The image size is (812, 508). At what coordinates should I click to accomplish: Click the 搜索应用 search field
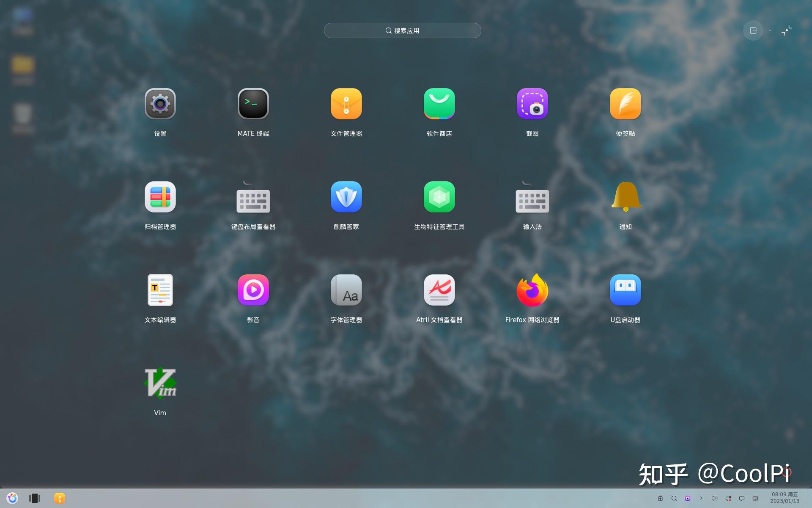[402, 30]
